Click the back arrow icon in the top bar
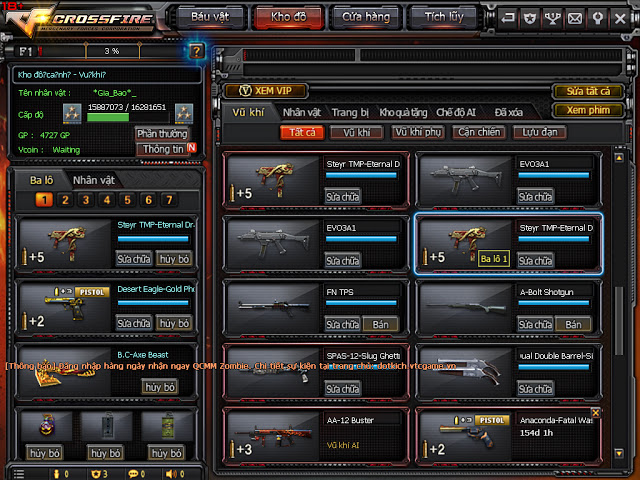The width and height of the screenshot is (640, 480). click(x=508, y=18)
